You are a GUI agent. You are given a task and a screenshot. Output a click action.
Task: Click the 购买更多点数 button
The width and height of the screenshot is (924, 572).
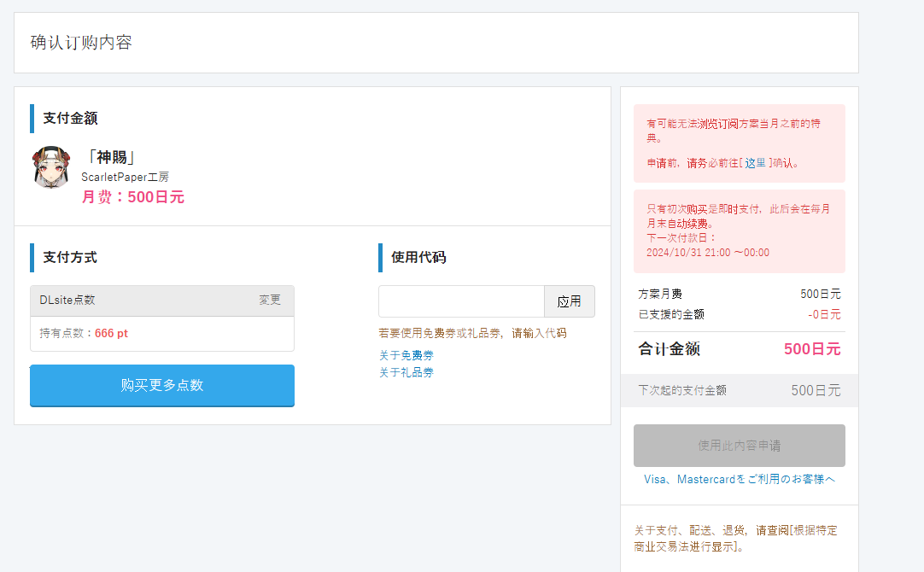[162, 385]
